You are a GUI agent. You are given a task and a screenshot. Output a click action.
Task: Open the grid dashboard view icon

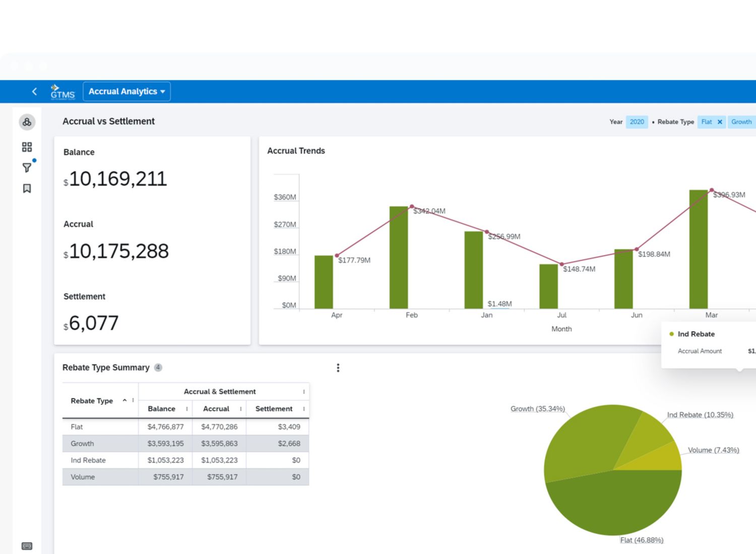click(27, 147)
